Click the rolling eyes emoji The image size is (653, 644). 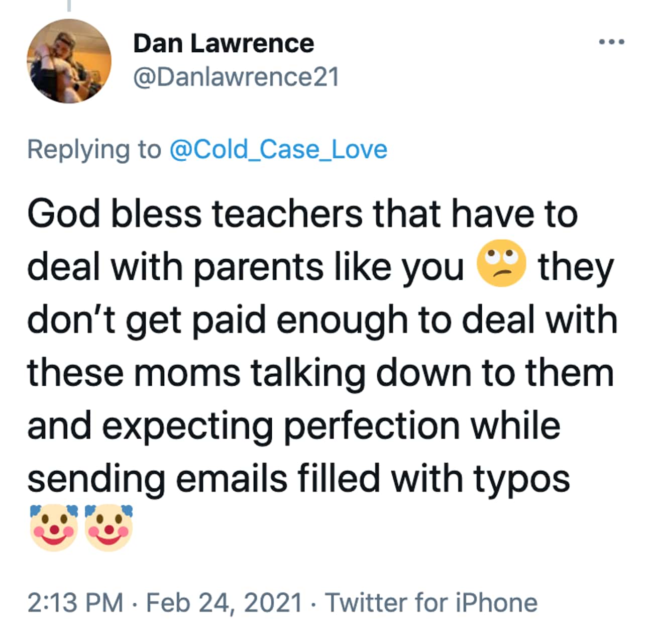pos(501,264)
